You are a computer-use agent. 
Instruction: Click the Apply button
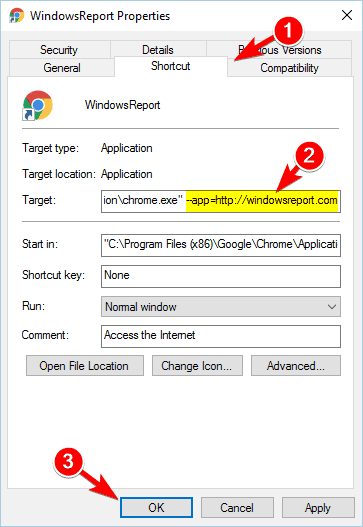[x=318, y=508]
